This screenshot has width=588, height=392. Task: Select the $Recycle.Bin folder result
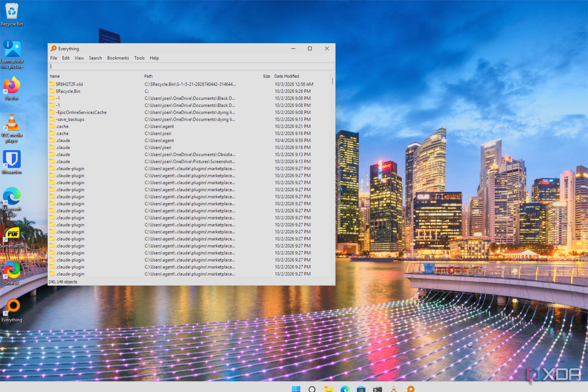(x=189, y=91)
